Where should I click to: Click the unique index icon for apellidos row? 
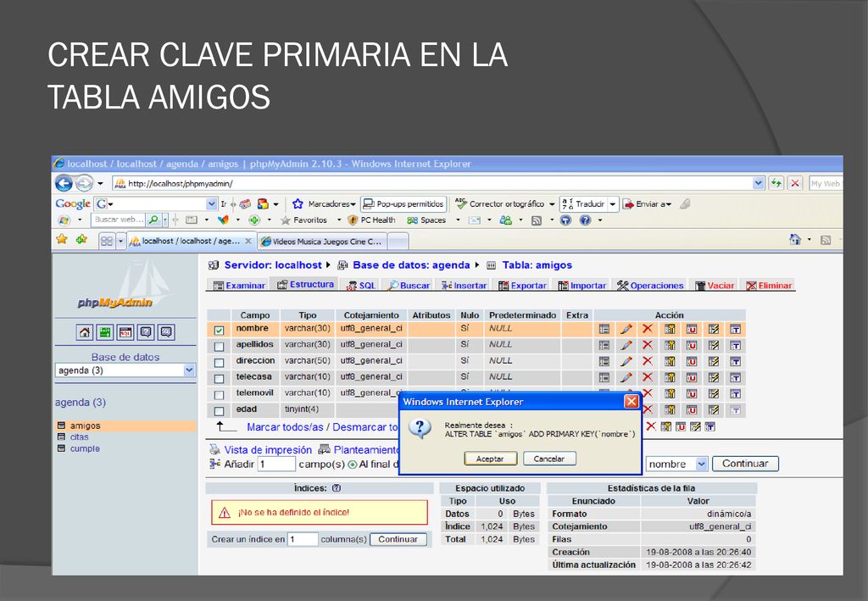(x=692, y=345)
